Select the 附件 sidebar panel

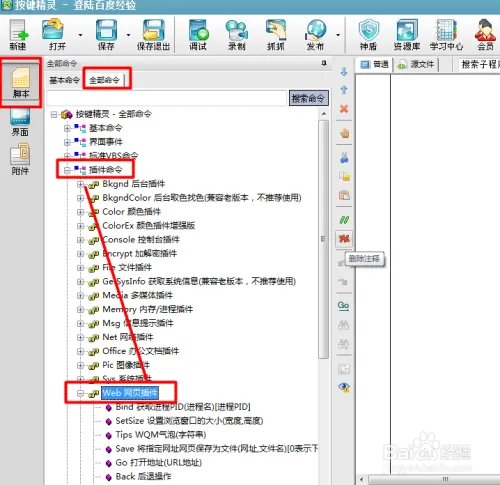click(20, 159)
